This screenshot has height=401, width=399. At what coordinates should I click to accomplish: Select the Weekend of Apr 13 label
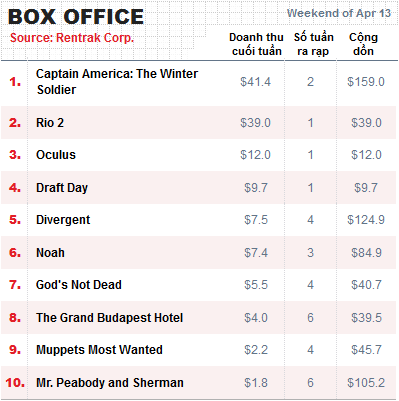[339, 13]
